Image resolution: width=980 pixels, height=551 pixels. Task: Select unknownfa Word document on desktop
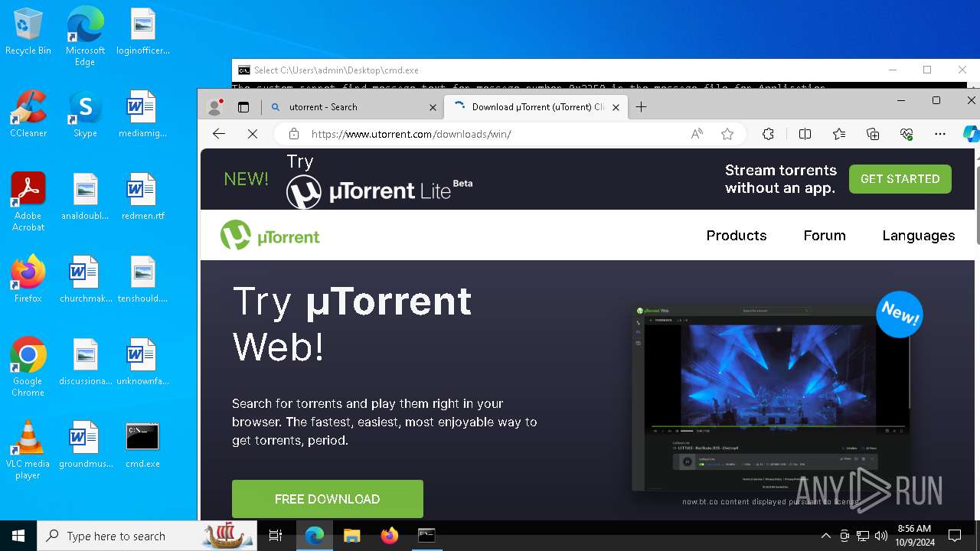pos(143,363)
